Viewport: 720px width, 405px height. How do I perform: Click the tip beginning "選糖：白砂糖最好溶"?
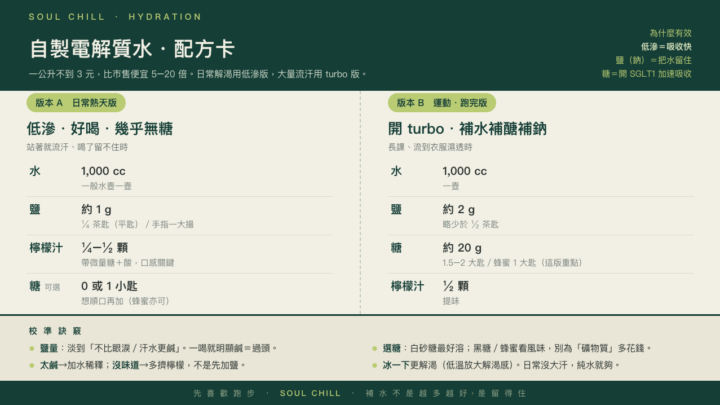[517, 348]
